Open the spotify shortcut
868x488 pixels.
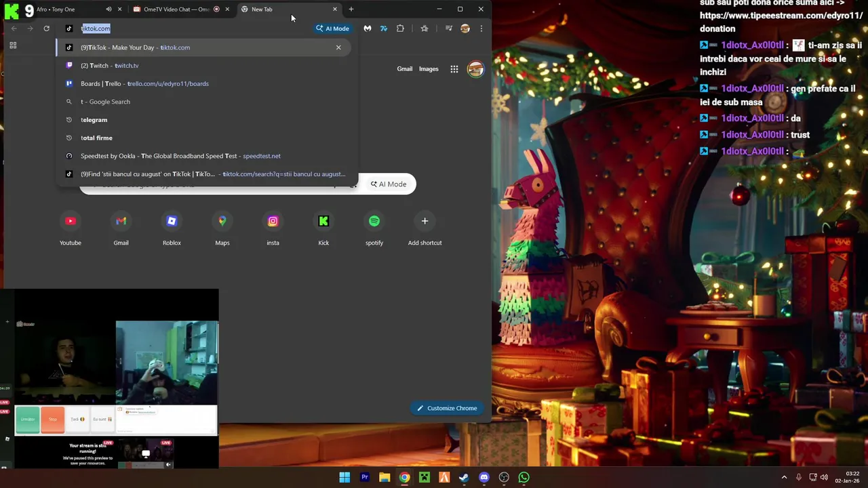374,228
